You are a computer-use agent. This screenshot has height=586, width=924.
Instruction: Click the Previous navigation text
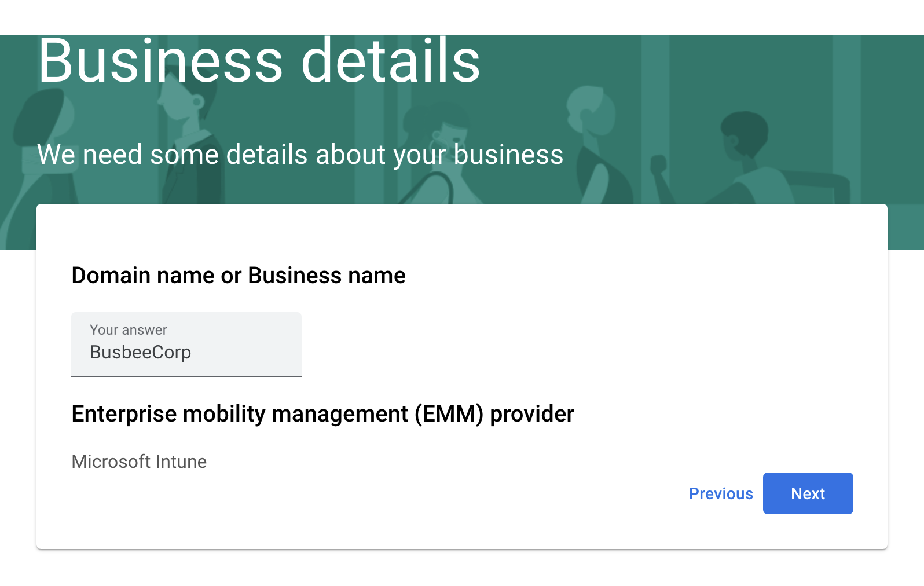pyautogui.click(x=721, y=493)
